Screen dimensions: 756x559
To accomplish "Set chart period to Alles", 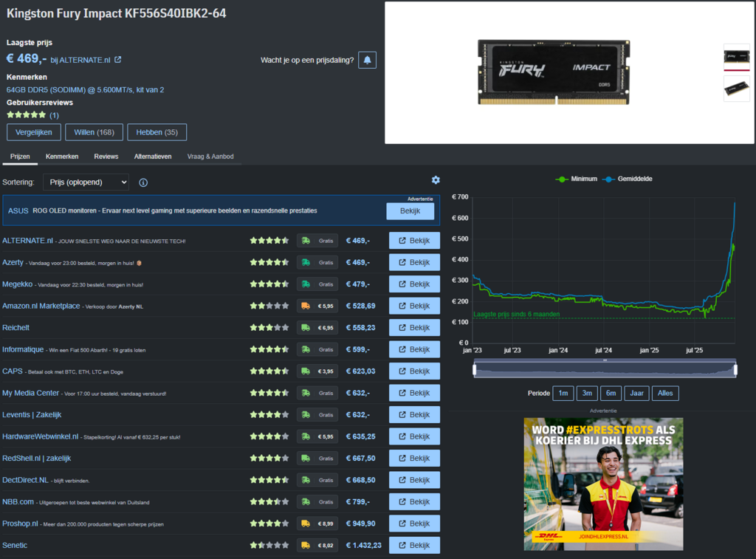I will pyautogui.click(x=665, y=393).
